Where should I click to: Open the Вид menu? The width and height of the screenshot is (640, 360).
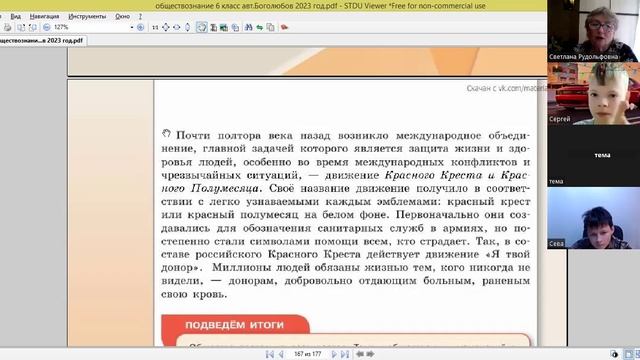point(16,16)
